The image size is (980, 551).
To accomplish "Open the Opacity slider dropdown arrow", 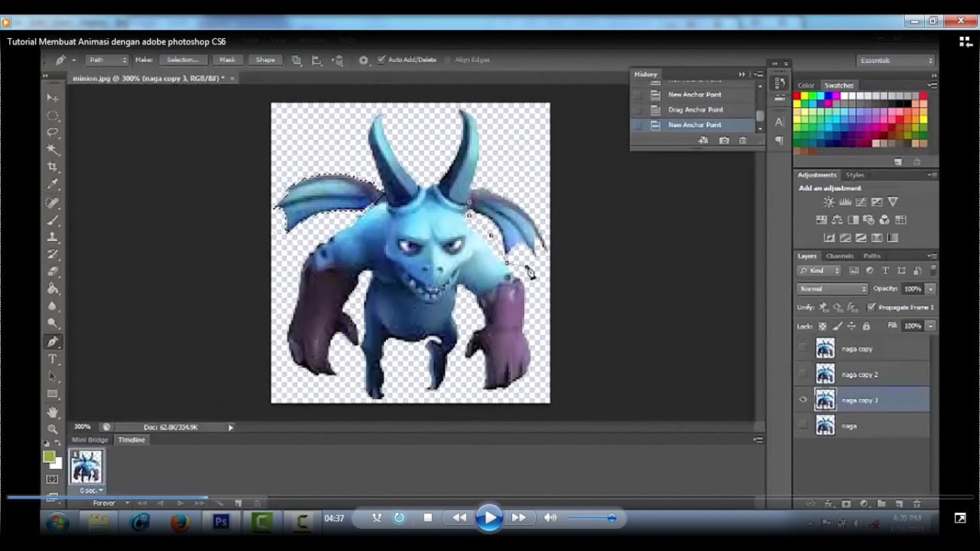I will 930,289.
